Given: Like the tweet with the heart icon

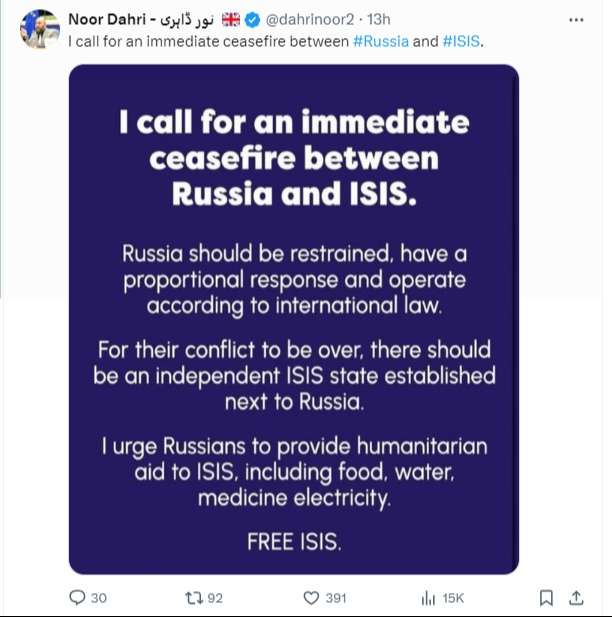Looking at the screenshot, I should [x=311, y=598].
